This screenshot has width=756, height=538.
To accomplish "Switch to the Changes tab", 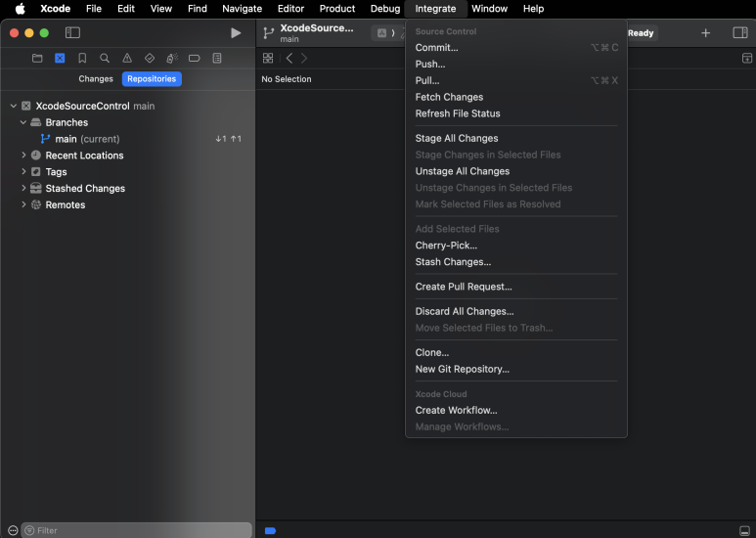I will pyautogui.click(x=96, y=79).
